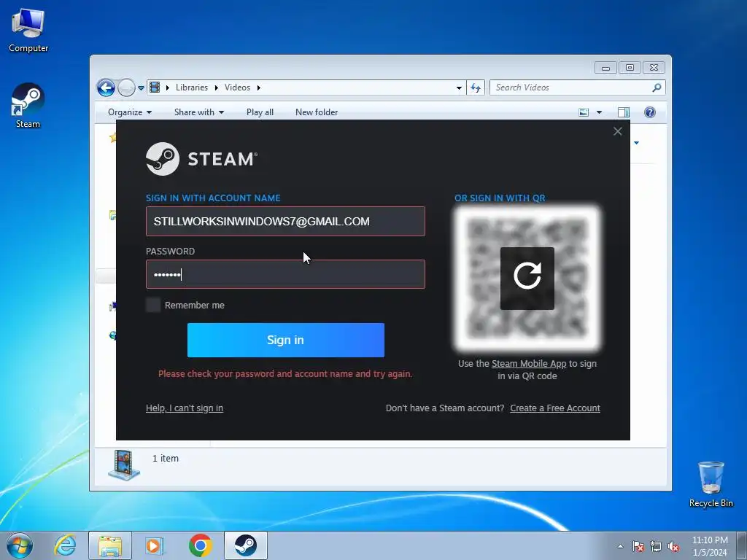Open the Steam Mobile App link
747x560 pixels.
[x=529, y=364]
